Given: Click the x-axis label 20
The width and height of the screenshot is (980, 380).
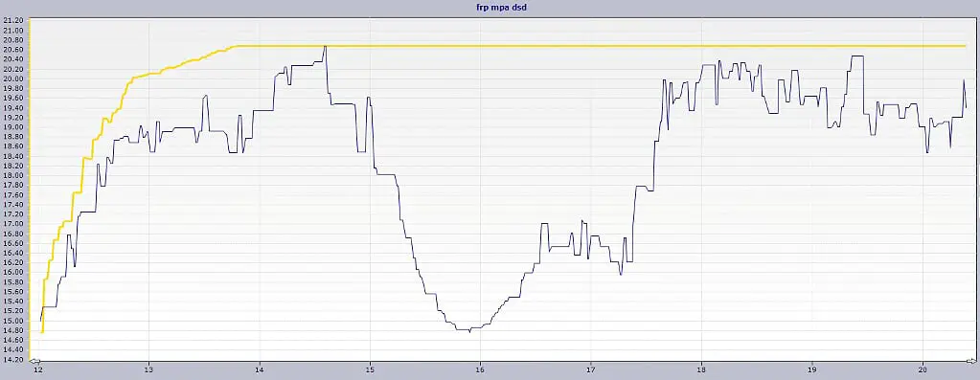Looking at the screenshot, I should (x=923, y=370).
